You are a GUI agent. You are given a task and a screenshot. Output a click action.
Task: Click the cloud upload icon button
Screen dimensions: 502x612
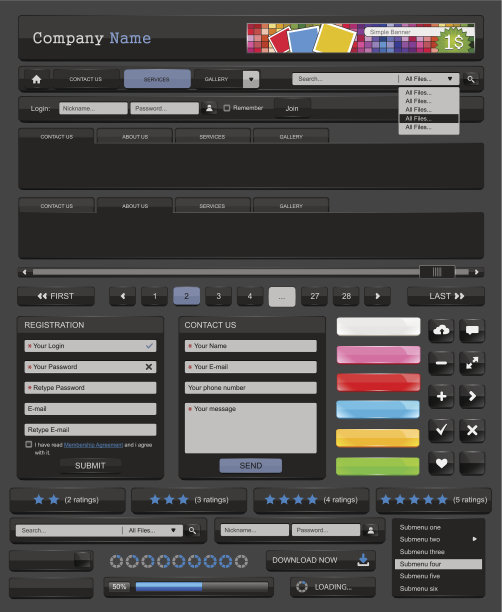point(441,331)
